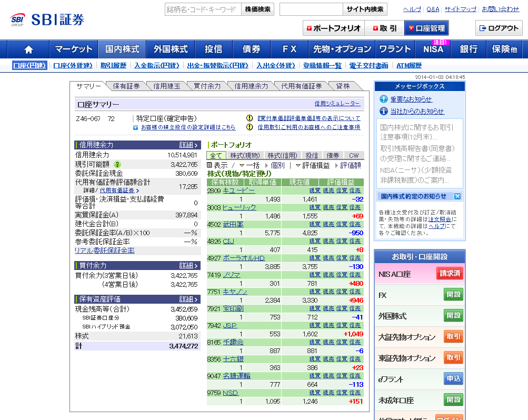Select 個別 display option
Screen dimensions: 528x420
275,165
